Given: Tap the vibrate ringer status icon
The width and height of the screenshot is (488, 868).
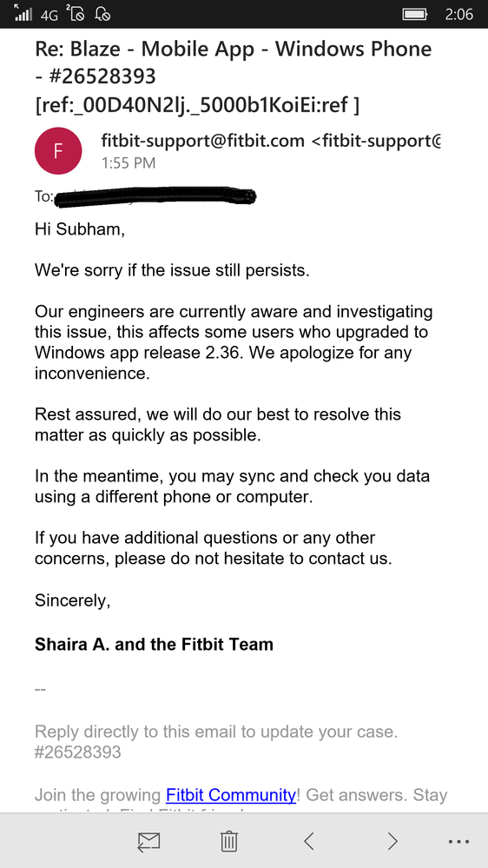Looking at the screenshot, I should click(x=103, y=14).
